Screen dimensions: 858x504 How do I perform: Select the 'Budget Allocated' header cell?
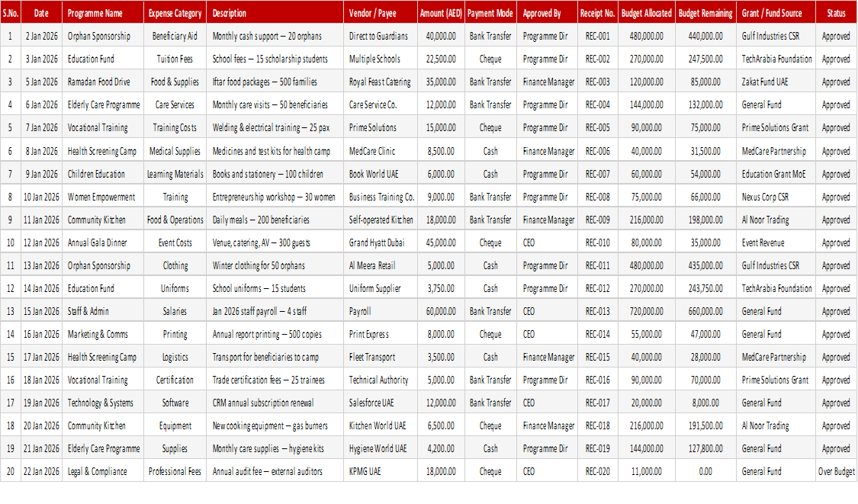pos(646,13)
